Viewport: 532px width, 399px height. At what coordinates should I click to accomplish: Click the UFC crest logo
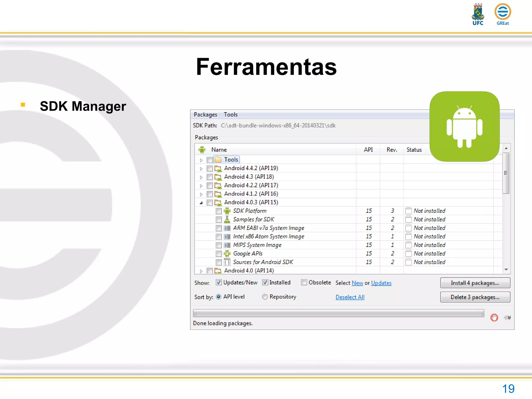[x=478, y=14]
